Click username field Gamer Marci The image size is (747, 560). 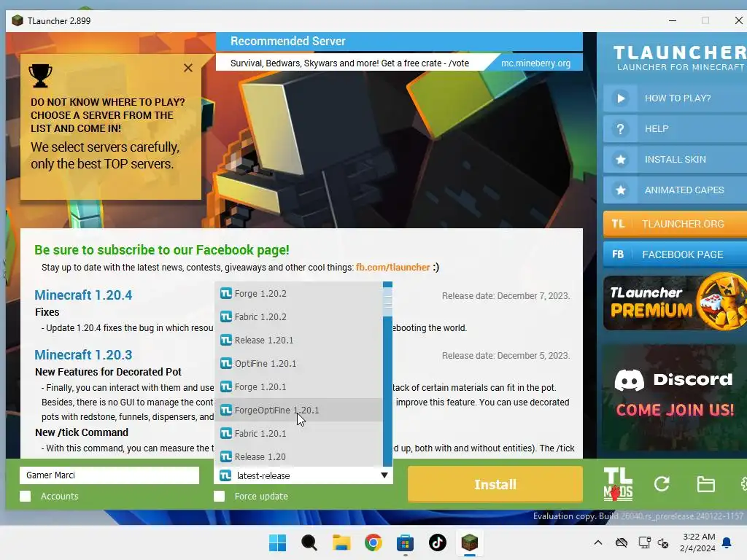click(109, 475)
